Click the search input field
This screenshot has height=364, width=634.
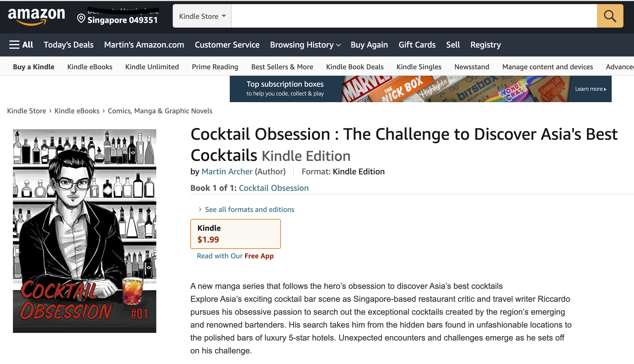coord(414,16)
